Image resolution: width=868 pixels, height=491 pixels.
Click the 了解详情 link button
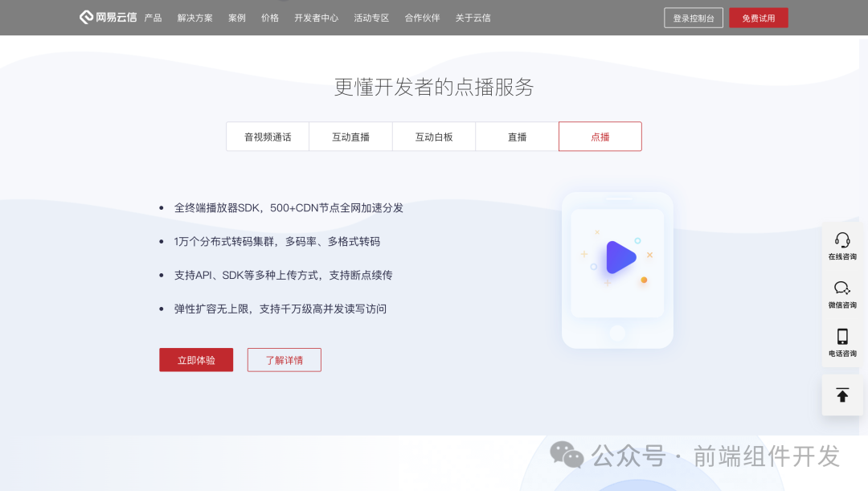click(x=284, y=360)
